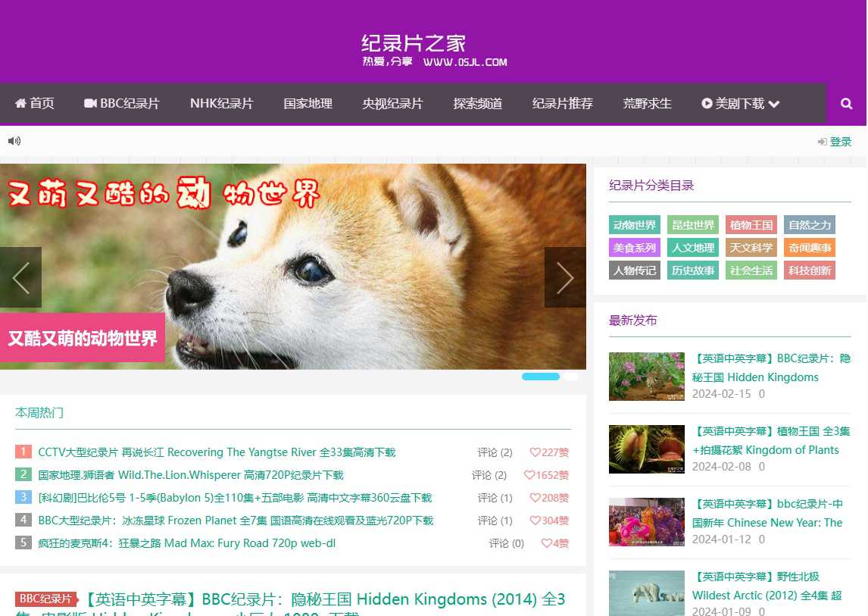Open the NHK纪录片 menu item
The image size is (868, 616).
tap(221, 104)
